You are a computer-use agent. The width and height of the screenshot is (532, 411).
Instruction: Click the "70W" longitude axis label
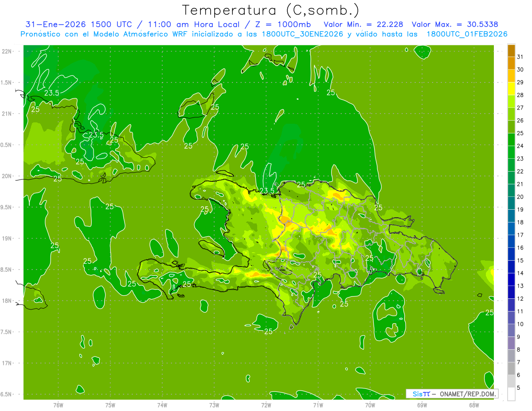[370, 405]
